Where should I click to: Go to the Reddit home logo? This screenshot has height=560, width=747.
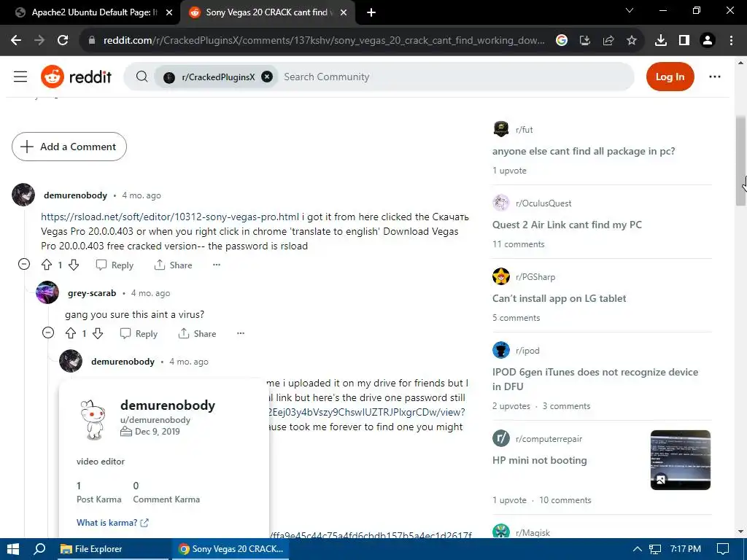[76, 77]
